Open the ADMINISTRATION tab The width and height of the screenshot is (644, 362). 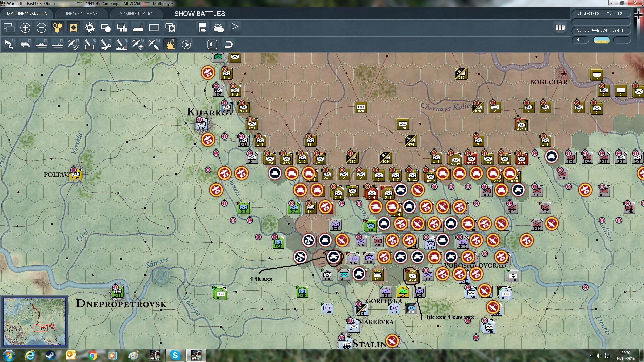pos(137,14)
